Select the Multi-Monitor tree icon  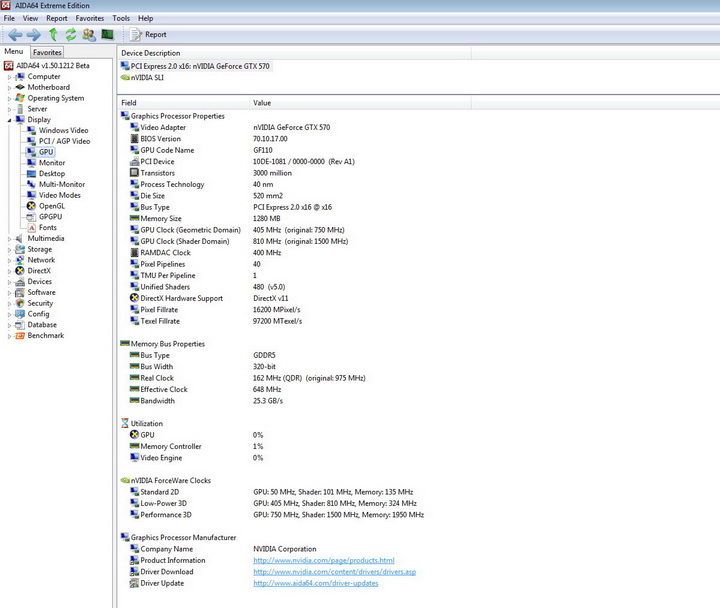(31, 184)
